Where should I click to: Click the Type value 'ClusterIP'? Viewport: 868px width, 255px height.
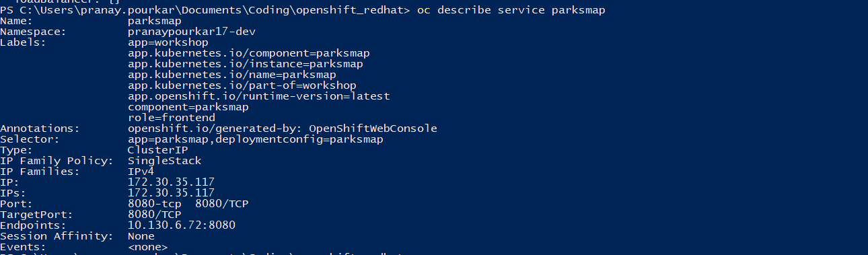point(158,150)
